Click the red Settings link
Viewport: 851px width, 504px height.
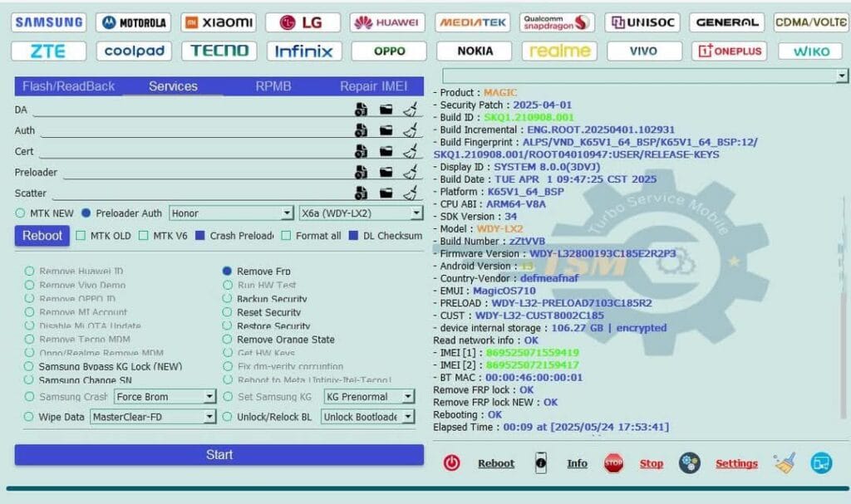coord(736,463)
